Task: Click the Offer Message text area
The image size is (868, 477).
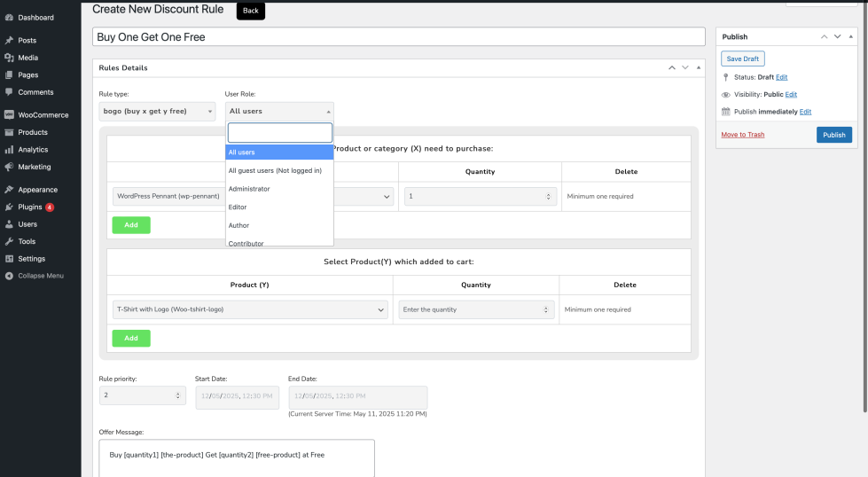Action: point(237,458)
